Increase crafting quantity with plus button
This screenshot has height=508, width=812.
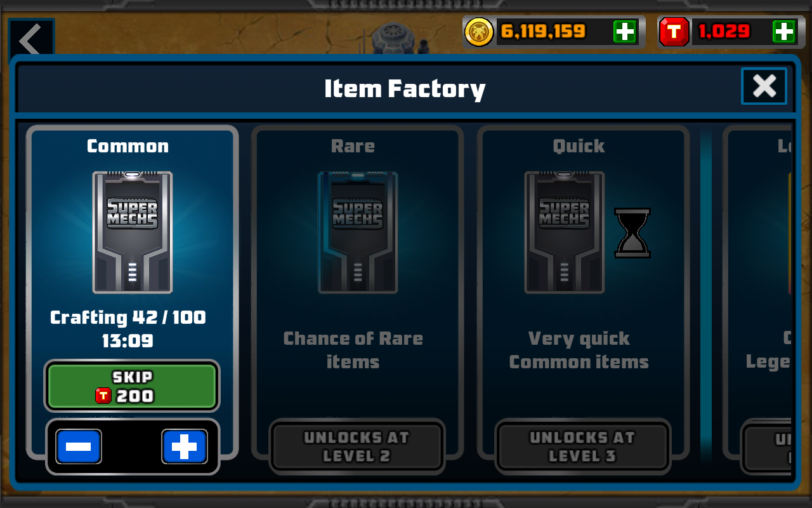pyautogui.click(x=185, y=447)
